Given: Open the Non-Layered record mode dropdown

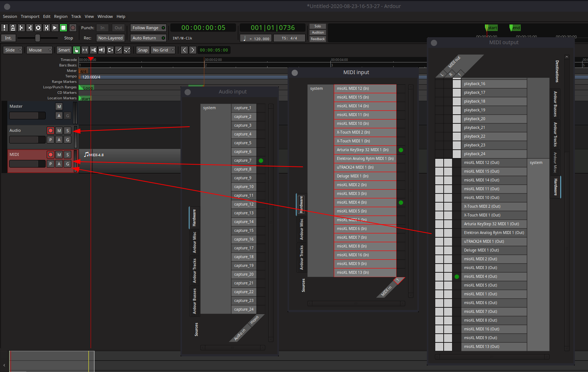Looking at the screenshot, I should pyautogui.click(x=110, y=38).
